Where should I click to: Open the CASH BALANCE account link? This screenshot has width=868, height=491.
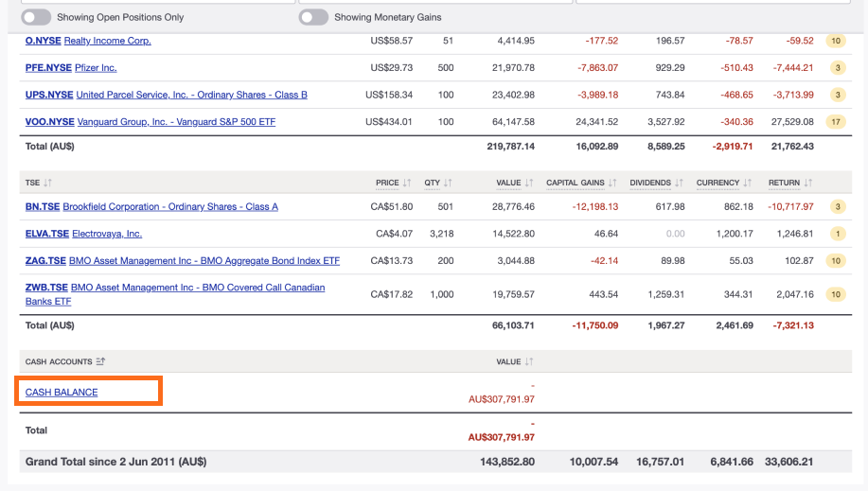point(62,392)
